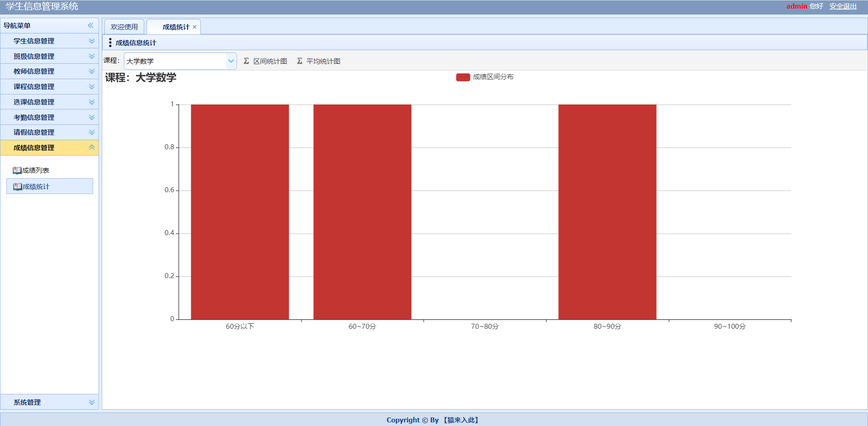
Task: Show the 平均统计图 chart
Action: click(319, 61)
